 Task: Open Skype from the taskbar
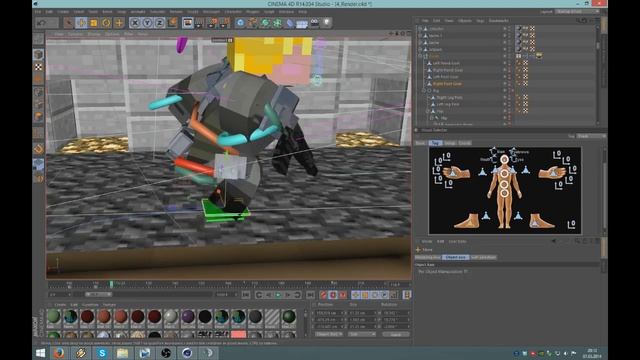(102, 353)
